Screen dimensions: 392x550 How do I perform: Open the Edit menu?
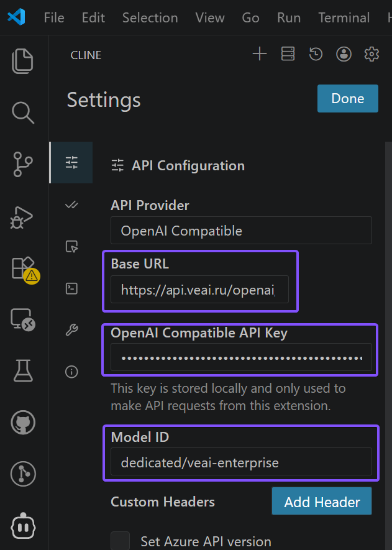[93, 17]
